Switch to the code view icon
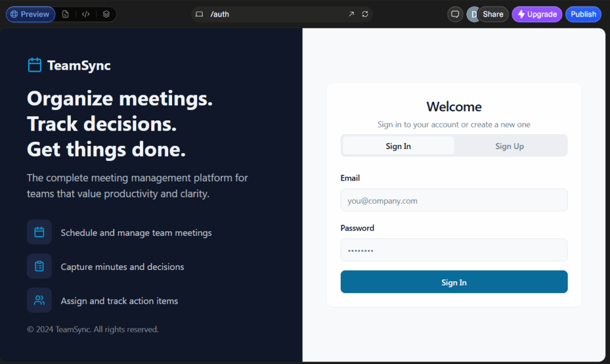 (x=86, y=14)
